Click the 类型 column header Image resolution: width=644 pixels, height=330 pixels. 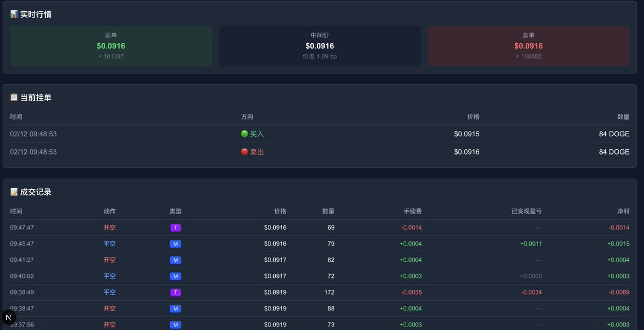[x=175, y=211]
